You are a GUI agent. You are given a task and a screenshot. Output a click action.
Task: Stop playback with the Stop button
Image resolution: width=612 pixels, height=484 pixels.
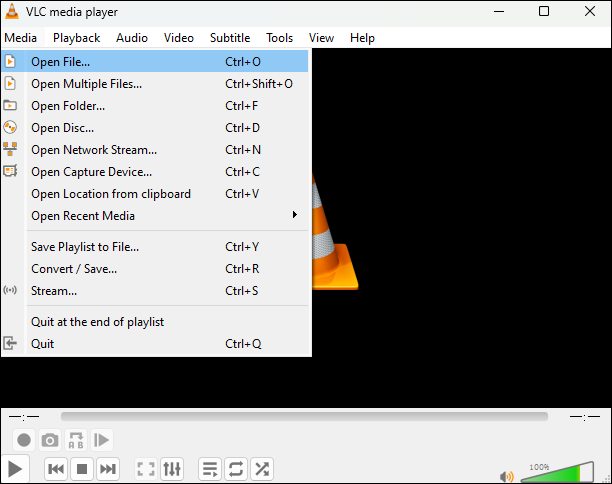click(x=82, y=469)
